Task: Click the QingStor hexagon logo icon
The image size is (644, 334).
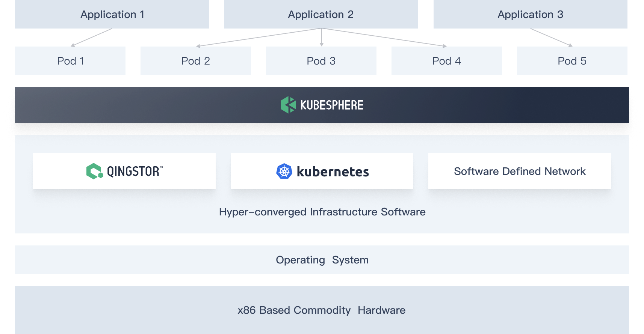Action: point(95,171)
